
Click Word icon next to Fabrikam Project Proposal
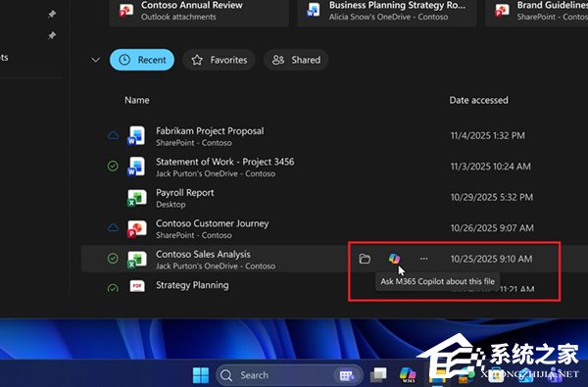tap(136, 135)
